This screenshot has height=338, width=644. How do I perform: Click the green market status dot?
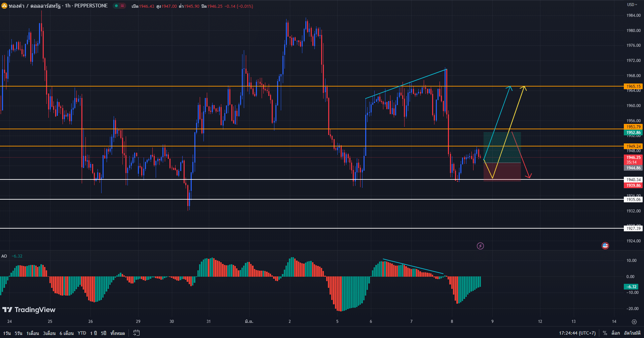[116, 6]
